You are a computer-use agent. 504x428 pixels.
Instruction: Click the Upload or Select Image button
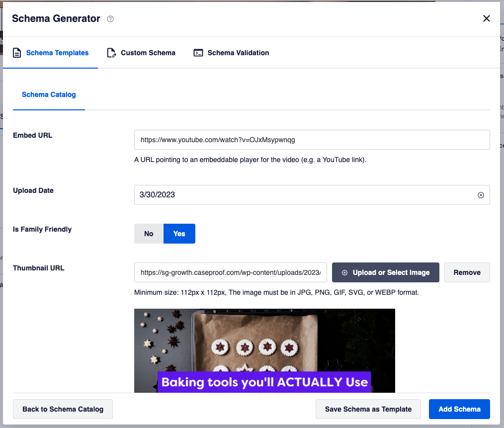(385, 273)
